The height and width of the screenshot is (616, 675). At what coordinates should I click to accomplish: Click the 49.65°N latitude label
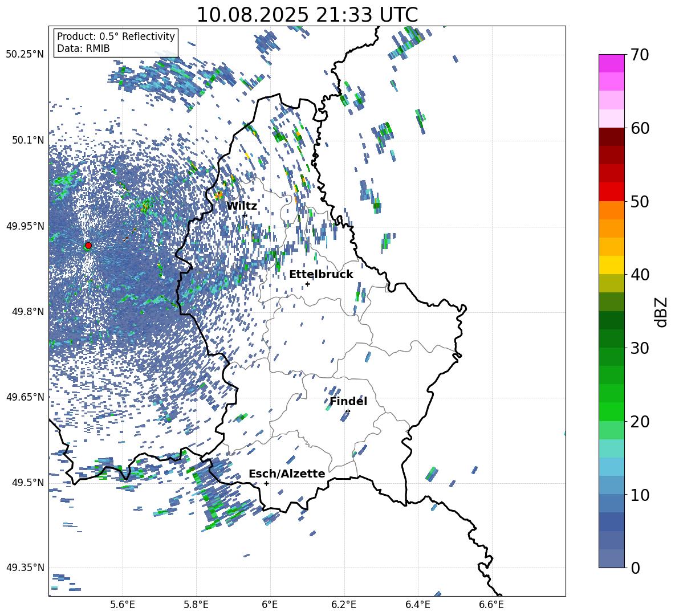click(25, 397)
